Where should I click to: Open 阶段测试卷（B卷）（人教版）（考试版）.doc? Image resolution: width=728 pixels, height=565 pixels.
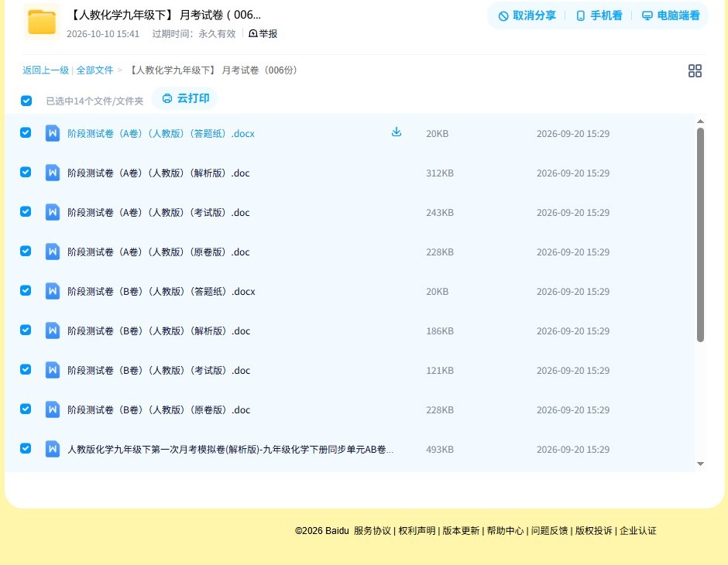coord(159,370)
